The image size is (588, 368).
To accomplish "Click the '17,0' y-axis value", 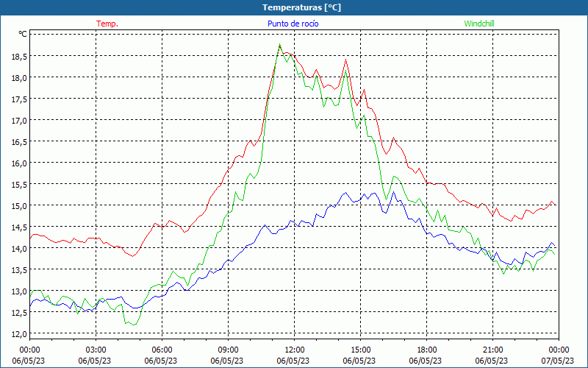I will (19, 120).
